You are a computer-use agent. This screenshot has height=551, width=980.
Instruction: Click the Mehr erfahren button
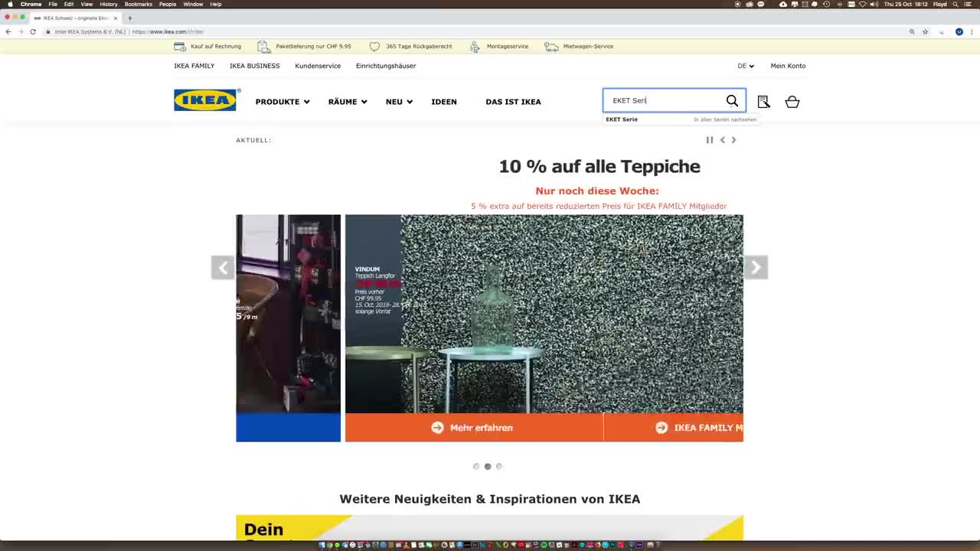[474, 428]
